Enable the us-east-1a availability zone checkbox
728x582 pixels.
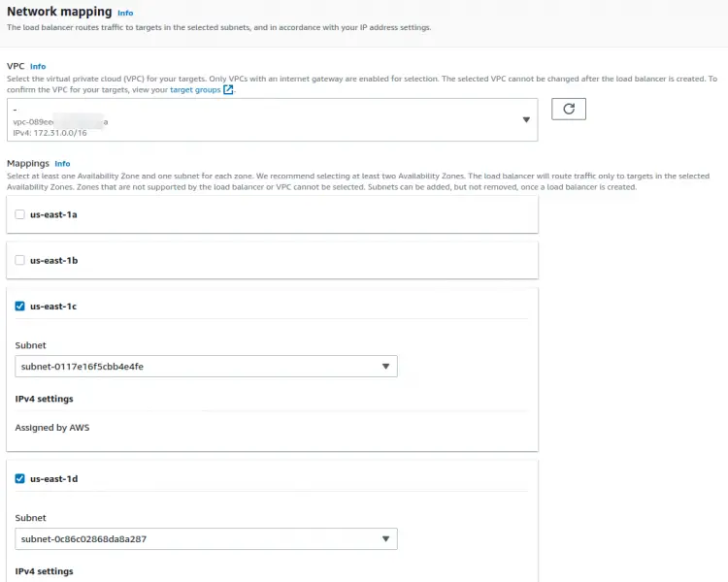point(20,213)
